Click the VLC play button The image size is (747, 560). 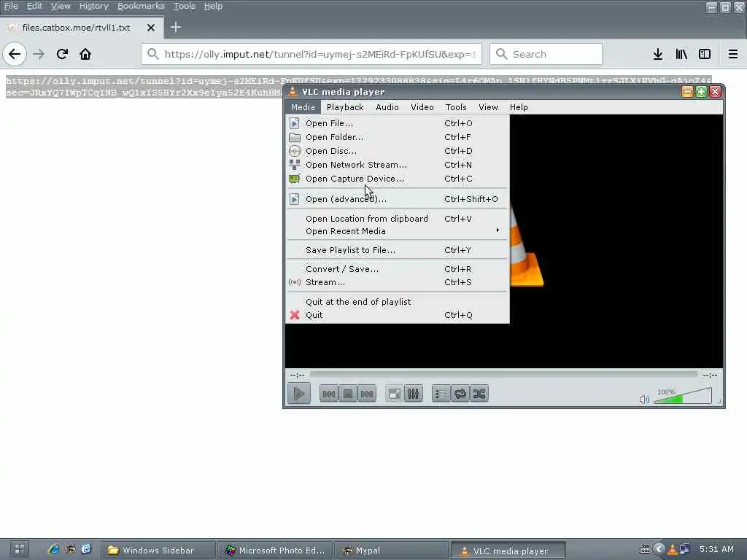click(299, 394)
